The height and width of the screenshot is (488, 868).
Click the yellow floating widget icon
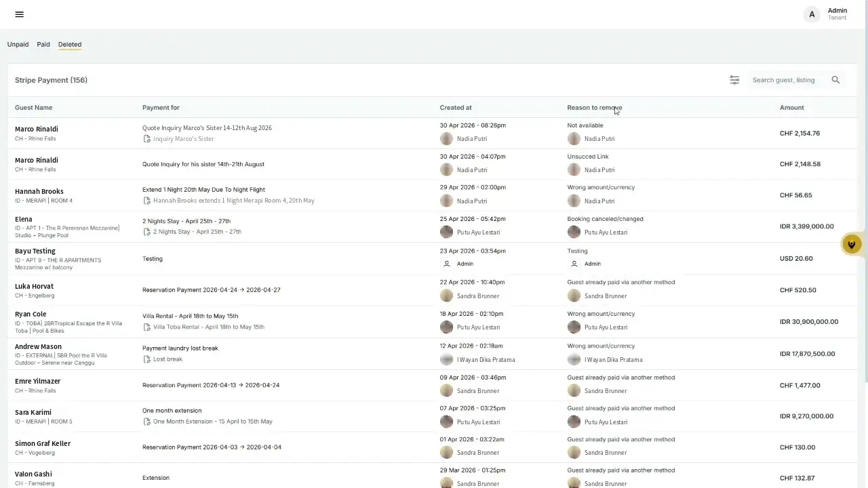(852, 244)
